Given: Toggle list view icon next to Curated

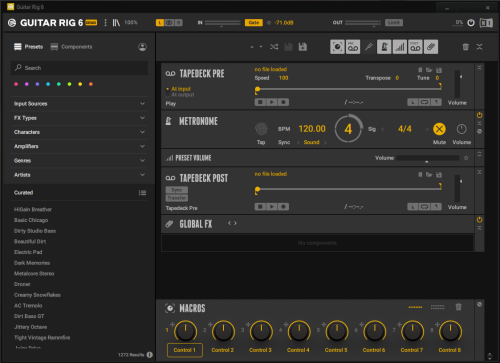Looking at the screenshot, I should click(142, 193).
